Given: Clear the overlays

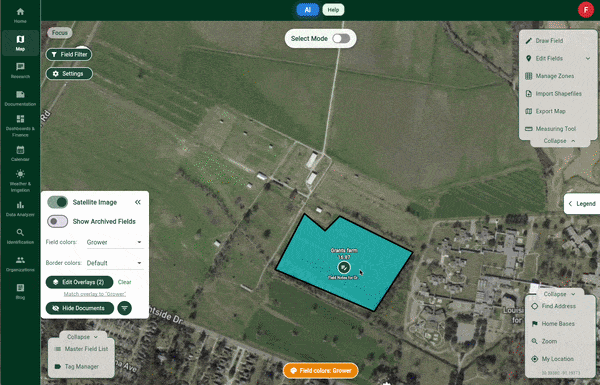Looking at the screenshot, I should pos(124,282).
